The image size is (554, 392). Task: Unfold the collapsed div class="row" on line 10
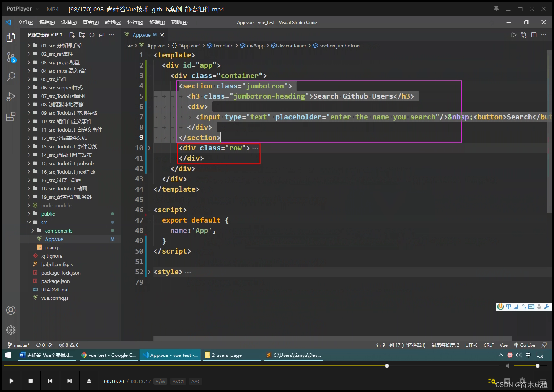(x=149, y=148)
